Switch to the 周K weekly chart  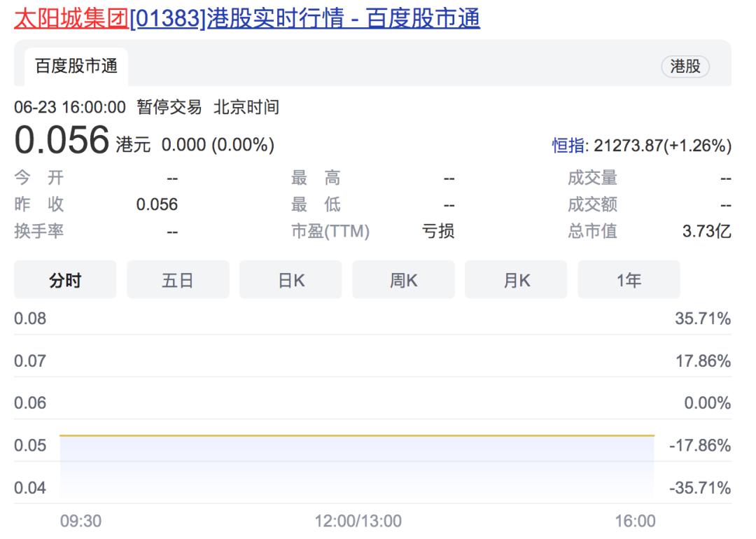click(x=403, y=279)
